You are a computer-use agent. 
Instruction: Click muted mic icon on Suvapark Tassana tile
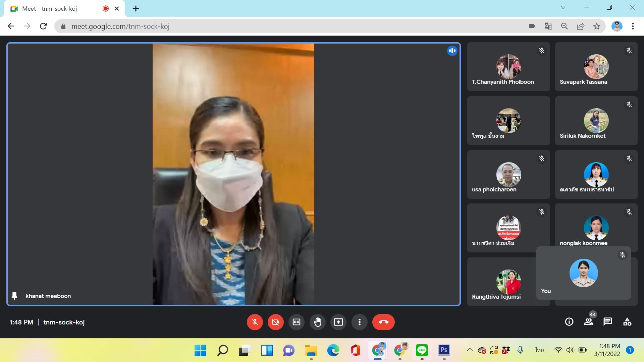(629, 51)
